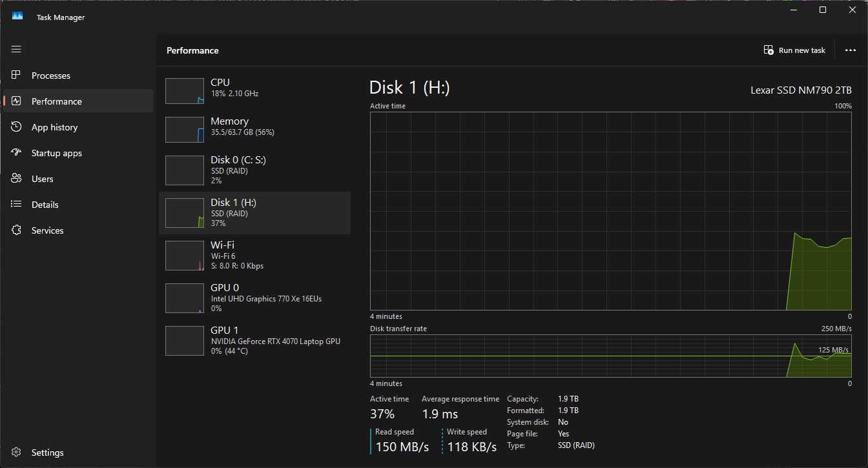Toggle the hamburger navigation menu
Viewport: 868px width, 468px height.
click(x=16, y=49)
